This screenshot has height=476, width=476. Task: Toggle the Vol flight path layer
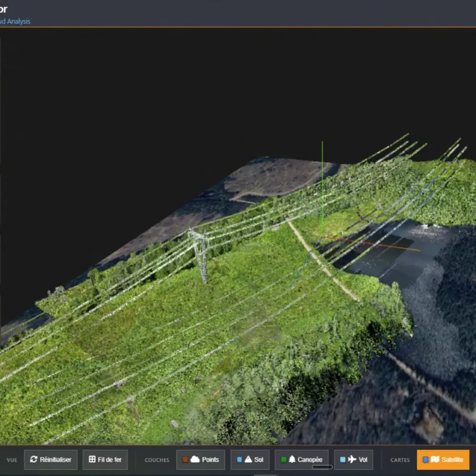point(353,460)
